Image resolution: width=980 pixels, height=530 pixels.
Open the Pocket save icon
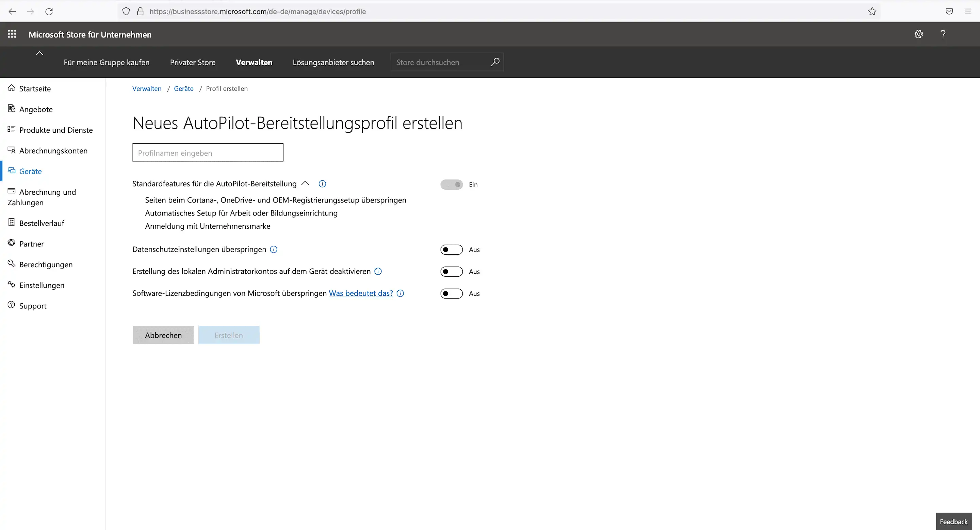tap(949, 12)
